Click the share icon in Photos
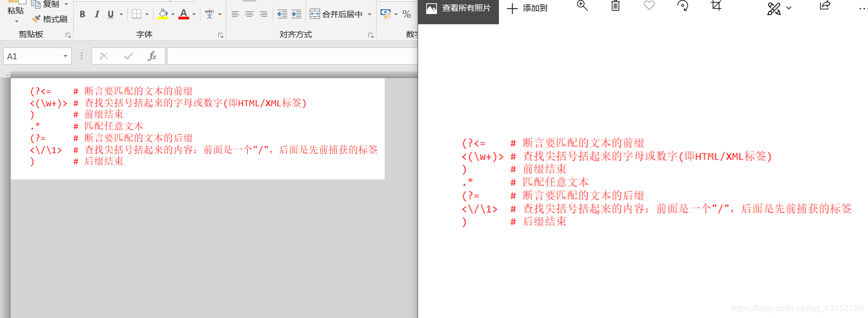The width and height of the screenshot is (868, 318). pyautogui.click(x=824, y=6)
